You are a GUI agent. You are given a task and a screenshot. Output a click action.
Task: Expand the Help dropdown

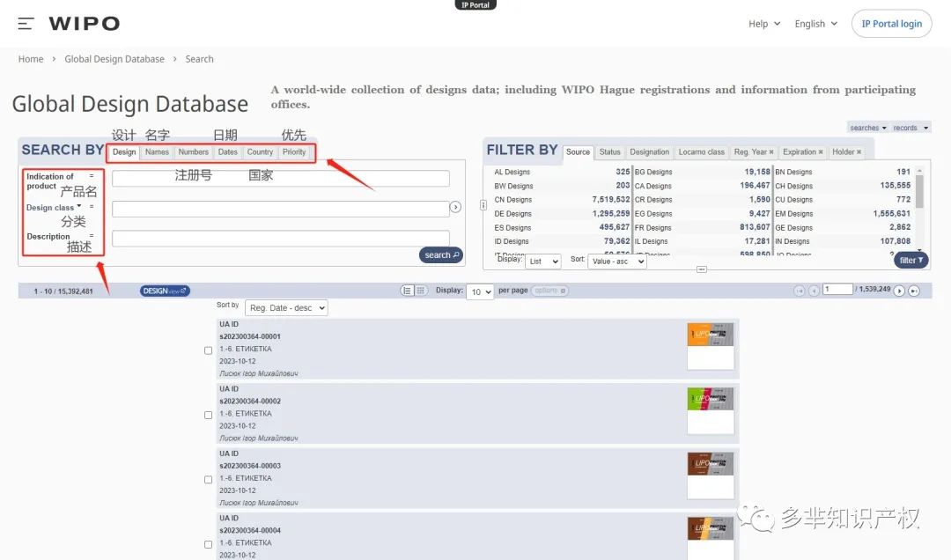point(763,24)
